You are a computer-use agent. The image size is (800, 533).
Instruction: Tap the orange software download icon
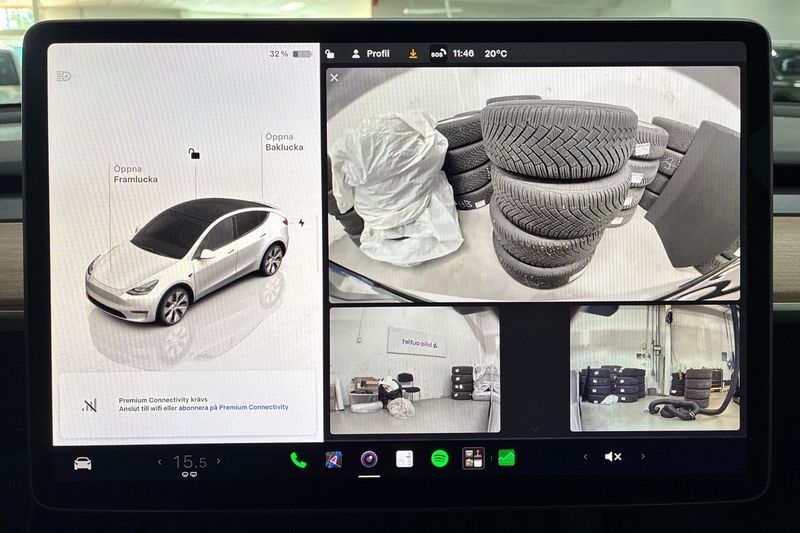click(x=413, y=54)
